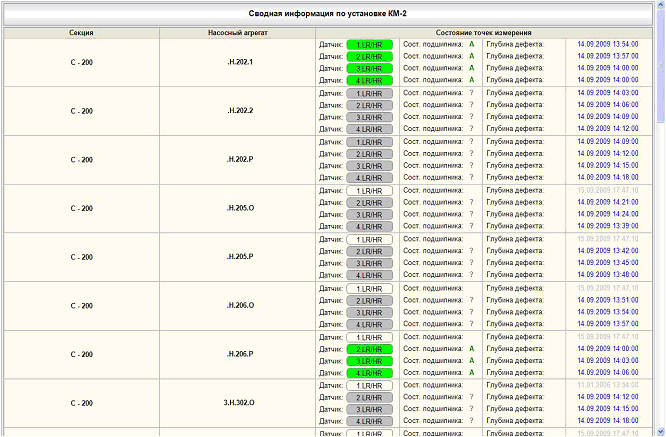Viewport: 666px width, 437px height.
Task: Click sensor 2.LR/HR button for pump .H.202.1
Action: 369,56
